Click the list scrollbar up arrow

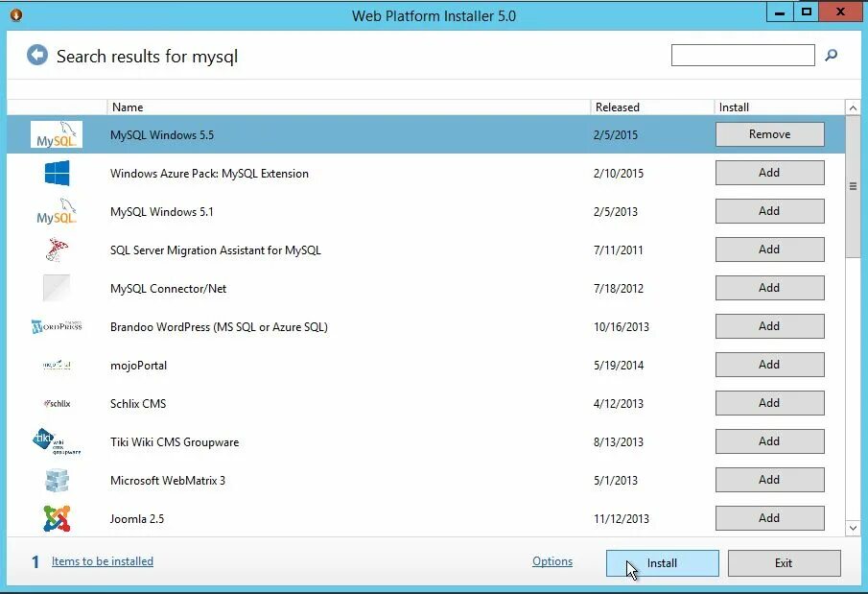pyautogui.click(x=853, y=108)
